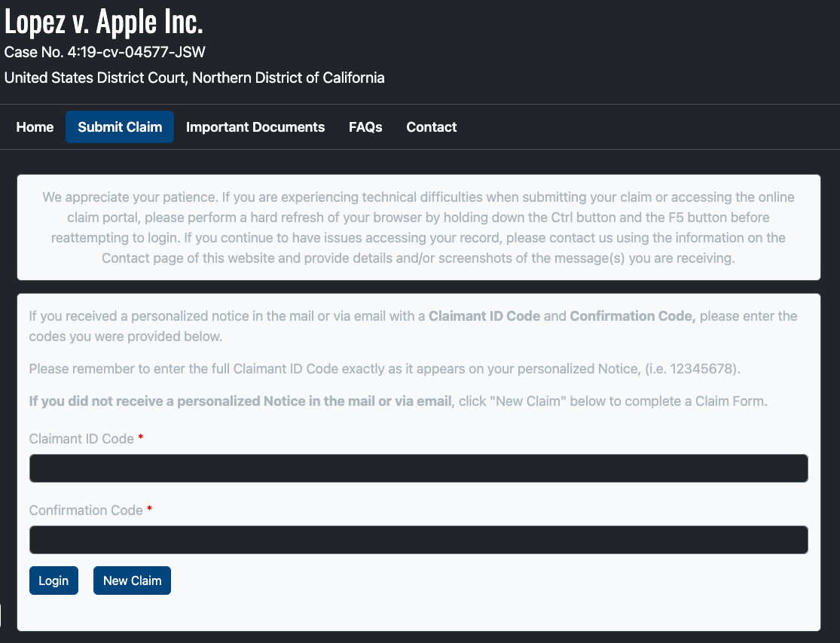Click the United States District Court line
This screenshot has width=840, height=643.
click(x=194, y=78)
